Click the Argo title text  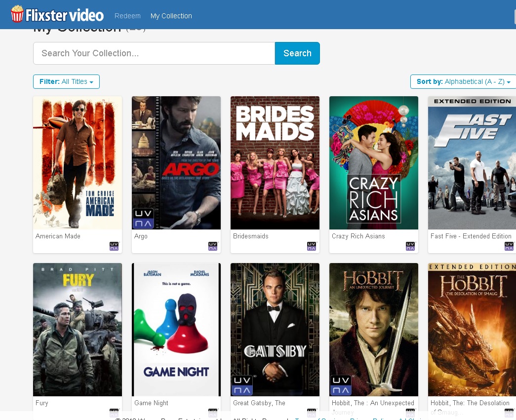[x=141, y=236]
